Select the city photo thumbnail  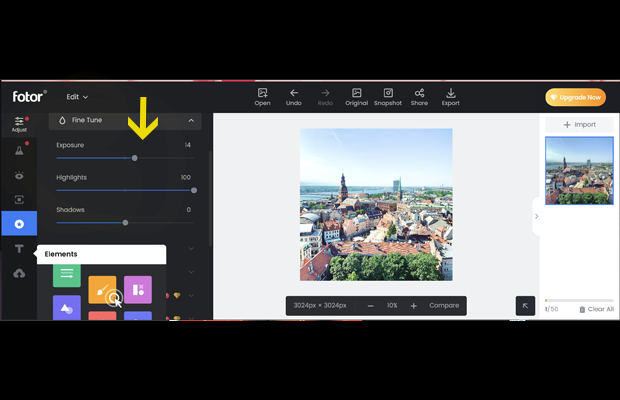(x=579, y=170)
